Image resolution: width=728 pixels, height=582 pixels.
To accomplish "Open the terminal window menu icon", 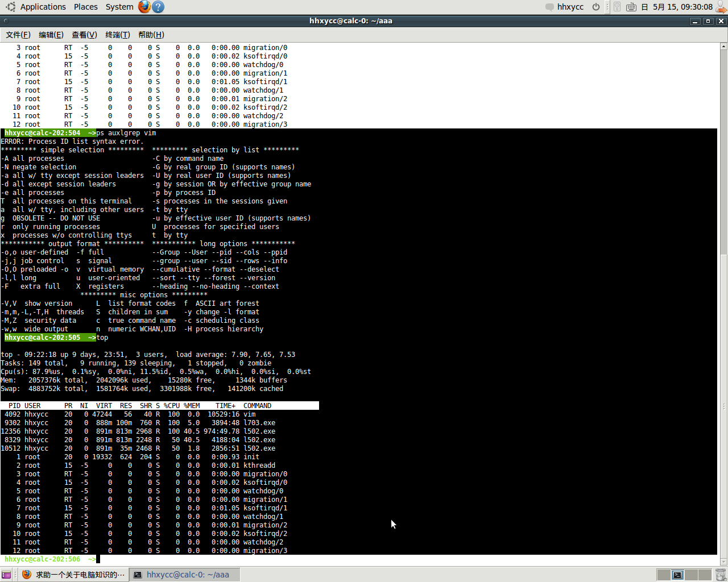I will pos(6,21).
